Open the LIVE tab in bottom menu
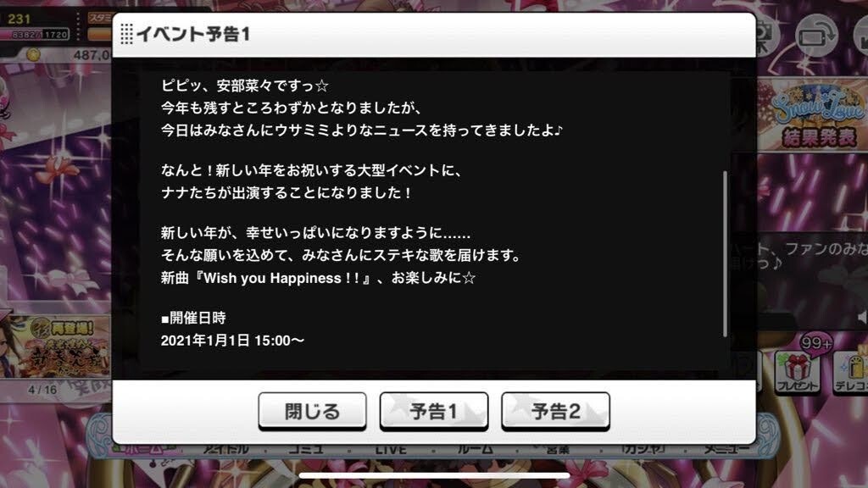Screen dimensions: 868x488 click(x=391, y=449)
